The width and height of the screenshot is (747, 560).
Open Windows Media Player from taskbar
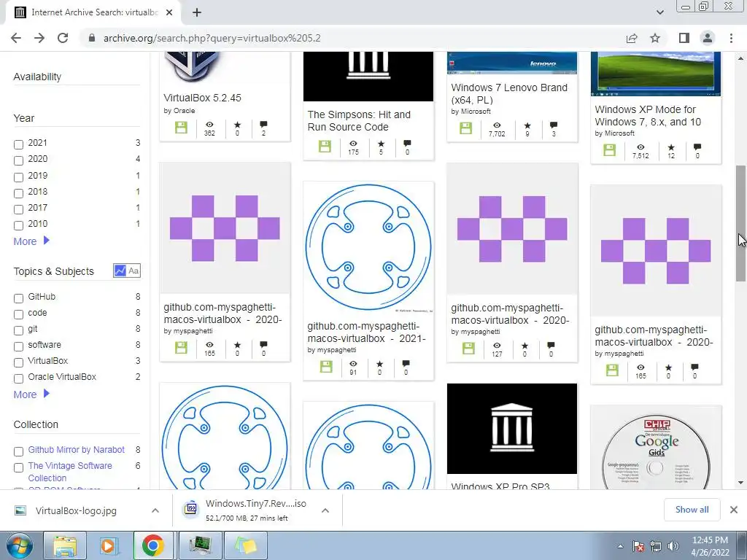tap(108, 545)
